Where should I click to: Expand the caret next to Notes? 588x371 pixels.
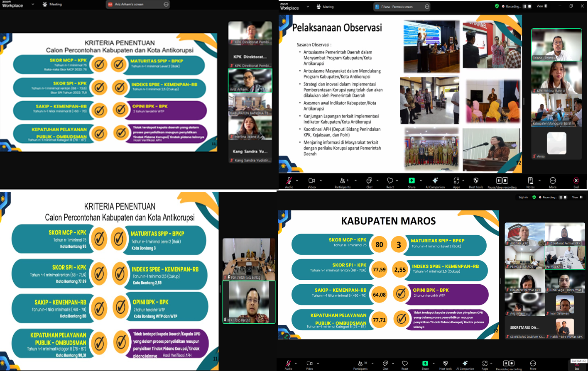tap(539, 181)
